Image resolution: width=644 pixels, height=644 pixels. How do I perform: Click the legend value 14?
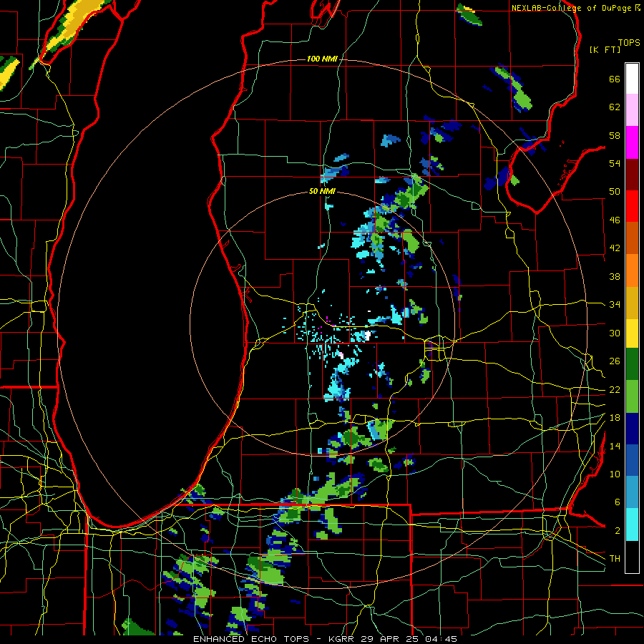tap(615, 446)
